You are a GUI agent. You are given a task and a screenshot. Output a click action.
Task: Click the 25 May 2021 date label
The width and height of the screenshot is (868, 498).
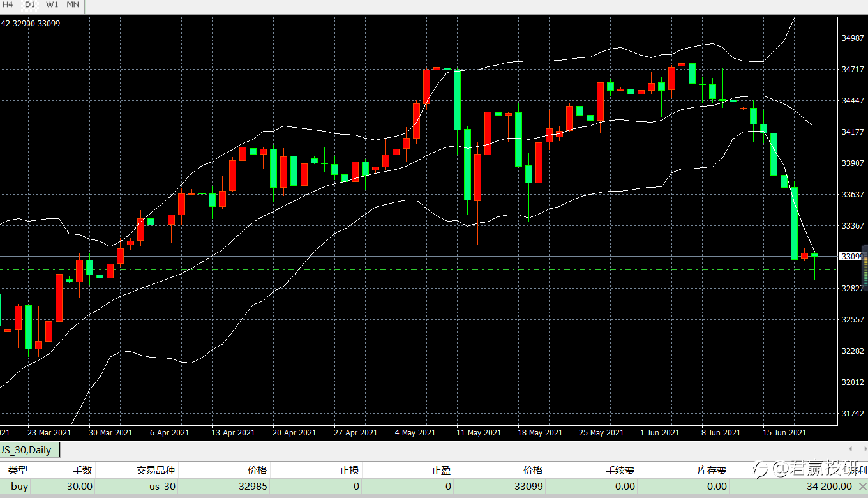coord(601,433)
